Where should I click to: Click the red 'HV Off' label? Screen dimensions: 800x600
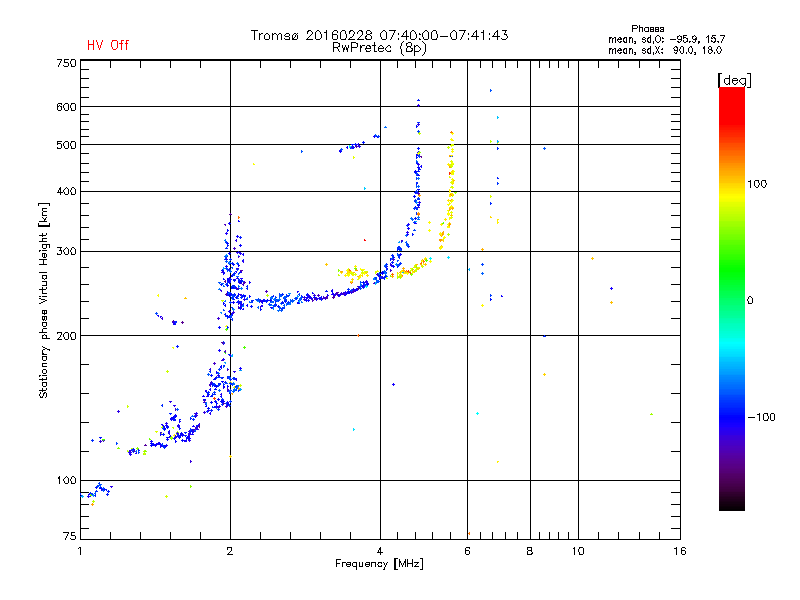pos(108,45)
